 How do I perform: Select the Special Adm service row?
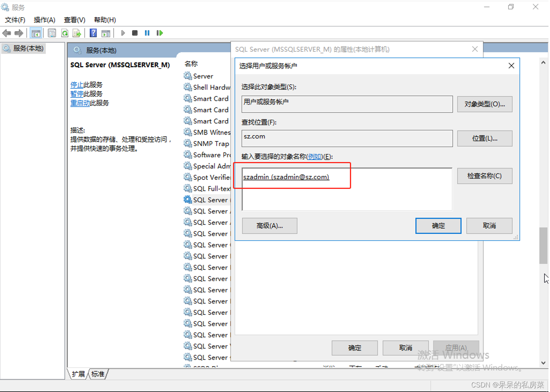[207, 166]
